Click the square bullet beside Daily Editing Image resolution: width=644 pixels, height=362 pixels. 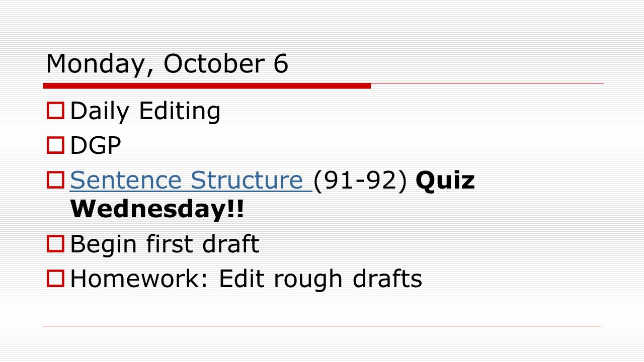click(x=55, y=110)
